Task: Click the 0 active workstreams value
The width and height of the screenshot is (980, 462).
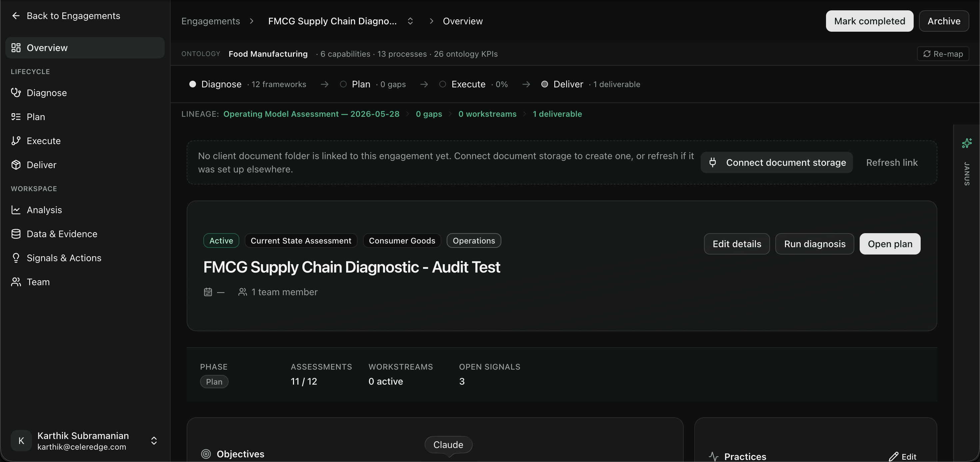Action: (385, 381)
